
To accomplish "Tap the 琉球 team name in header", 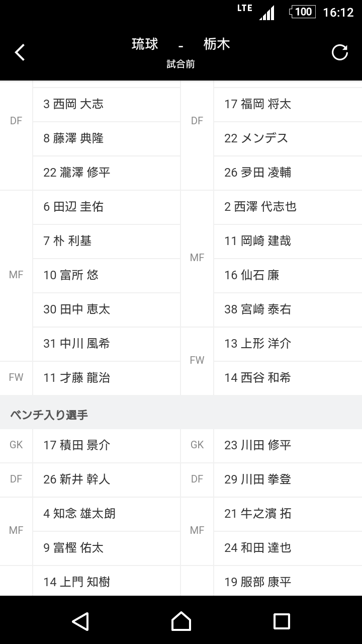I will tap(145, 45).
